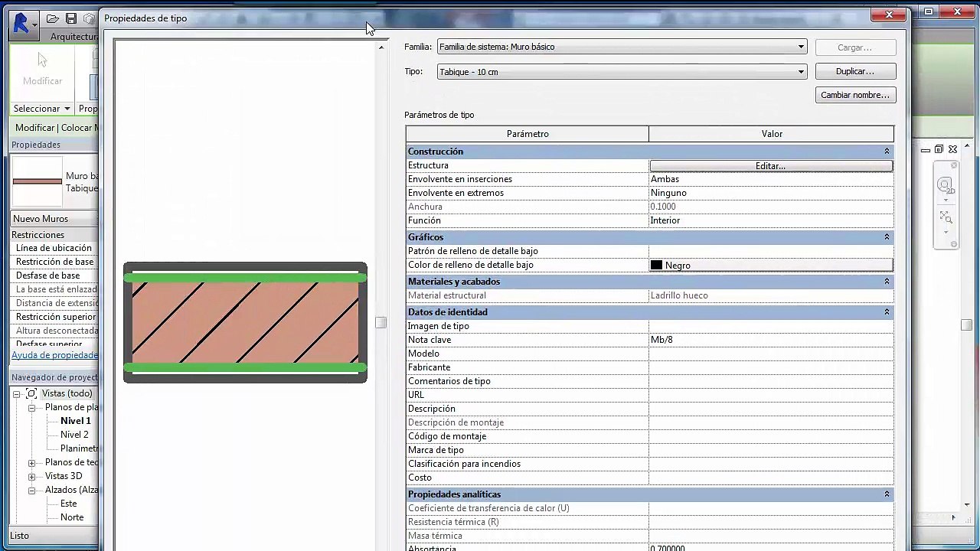The image size is (980, 551).
Task: Click the Fabricante value cell
Action: (x=771, y=367)
